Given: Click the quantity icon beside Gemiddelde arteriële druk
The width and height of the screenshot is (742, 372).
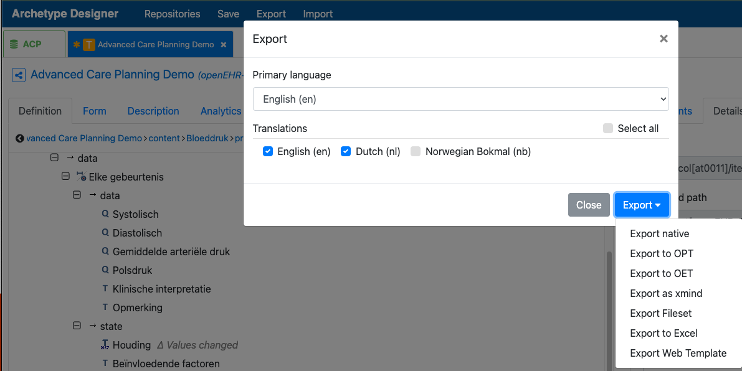Looking at the screenshot, I should pyautogui.click(x=106, y=251).
